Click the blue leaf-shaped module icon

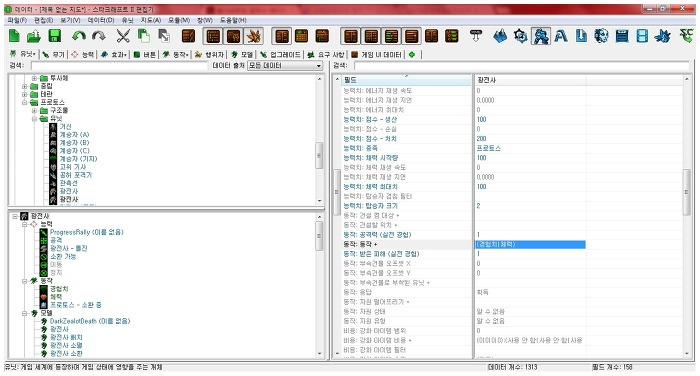pyautogui.click(x=663, y=36)
